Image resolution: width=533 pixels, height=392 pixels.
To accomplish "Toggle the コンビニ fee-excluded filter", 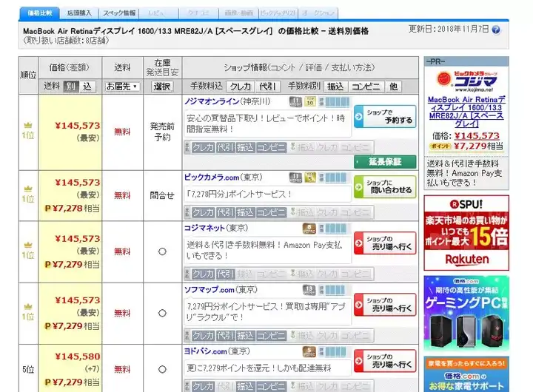I will pyautogui.click(x=366, y=87).
